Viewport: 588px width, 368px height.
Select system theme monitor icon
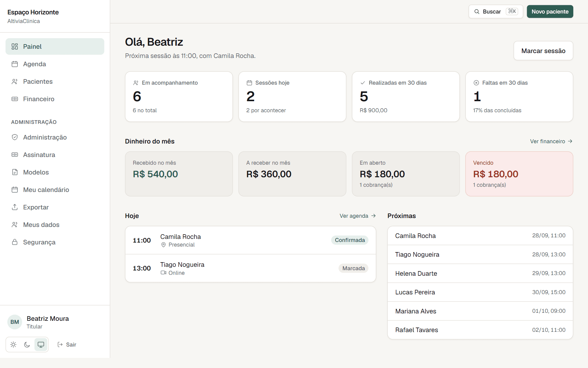(x=41, y=345)
